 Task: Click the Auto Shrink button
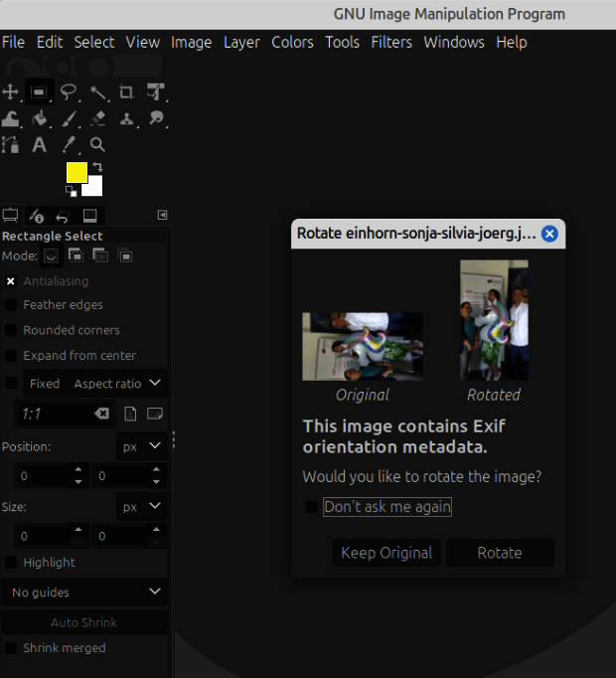point(84,622)
